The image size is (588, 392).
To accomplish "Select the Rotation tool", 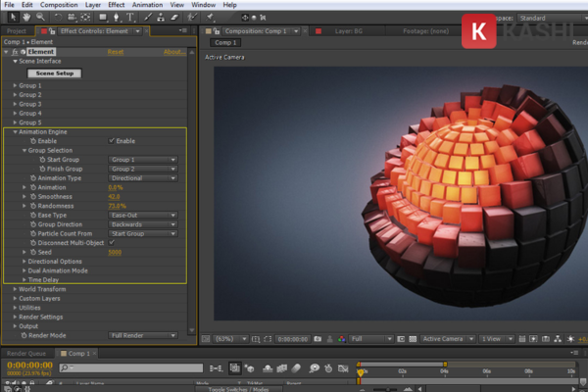I will coord(58,18).
